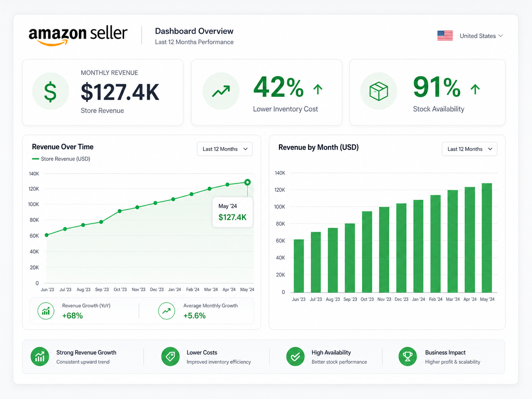
Task: Click the Higher profit & scalability text
Action: click(453, 362)
